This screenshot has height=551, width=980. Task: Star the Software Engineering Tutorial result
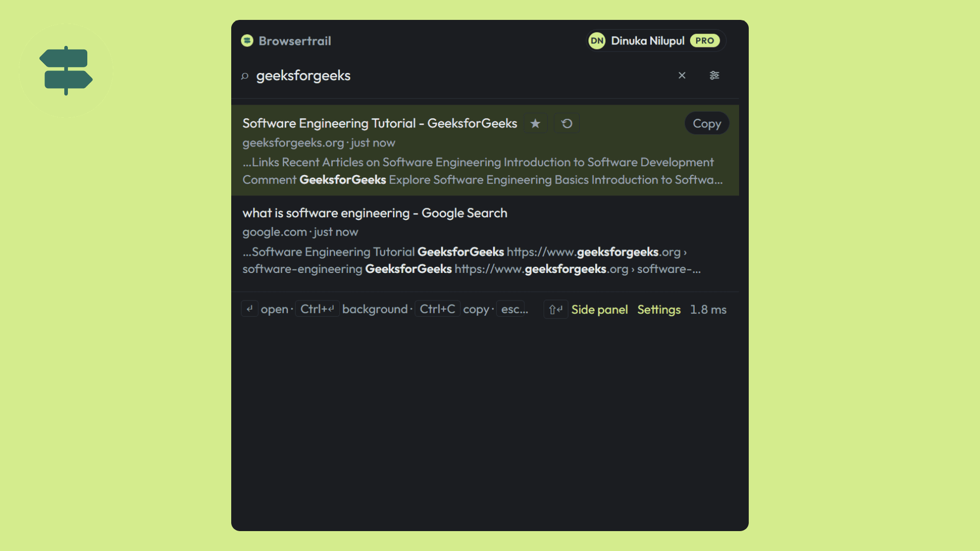(535, 123)
